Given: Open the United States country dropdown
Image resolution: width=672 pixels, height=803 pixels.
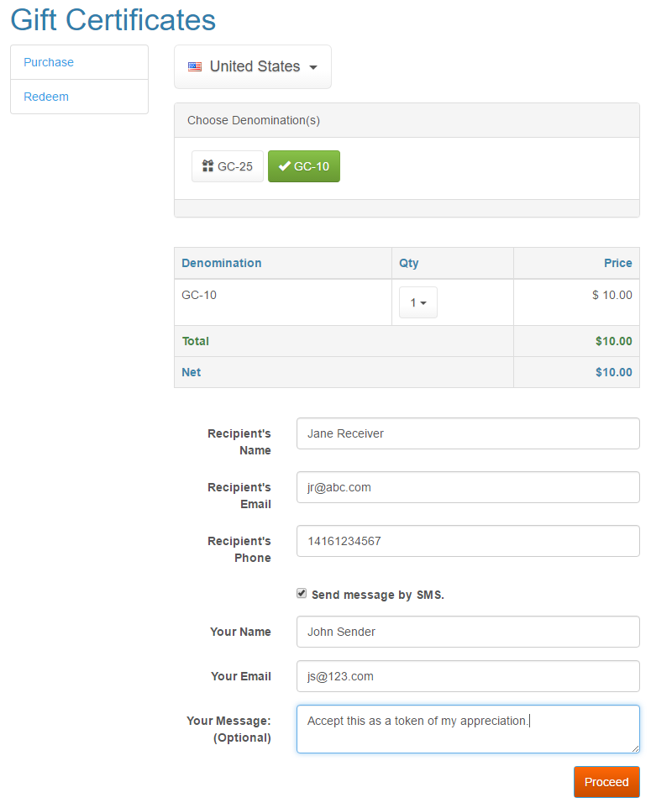Looking at the screenshot, I should 253,66.
